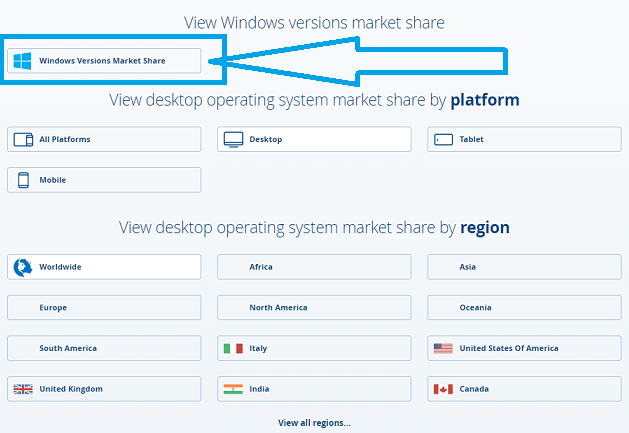The height and width of the screenshot is (433, 629).
Task: Select the North America region
Action: 314,307
